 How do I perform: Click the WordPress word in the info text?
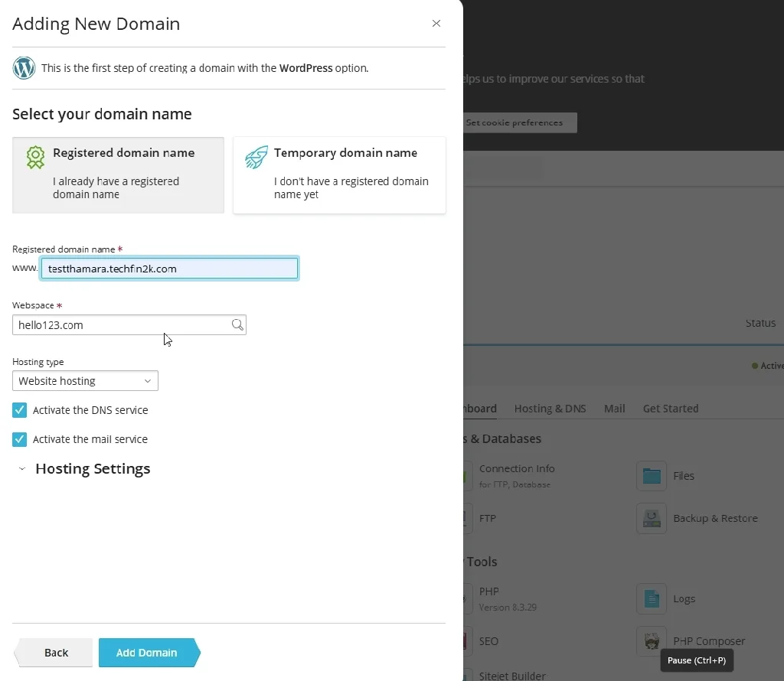305,68
